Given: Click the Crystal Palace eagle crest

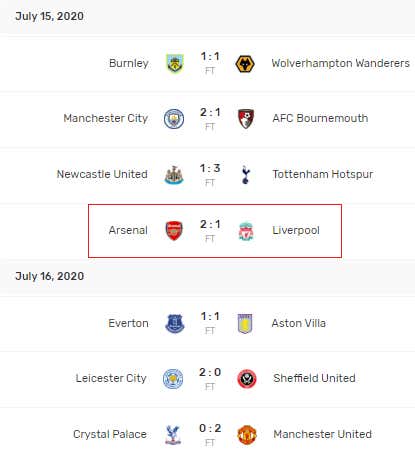Looking at the screenshot, I should pos(173,435).
